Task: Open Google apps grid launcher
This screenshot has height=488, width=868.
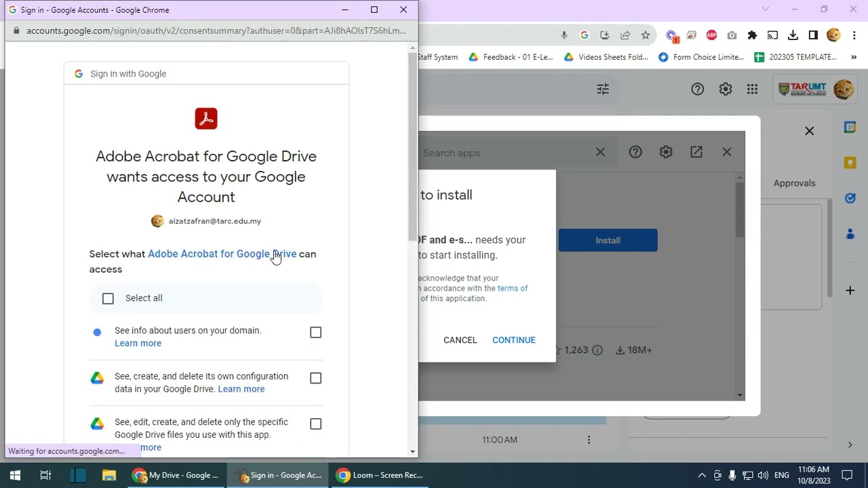Action: coord(752,89)
